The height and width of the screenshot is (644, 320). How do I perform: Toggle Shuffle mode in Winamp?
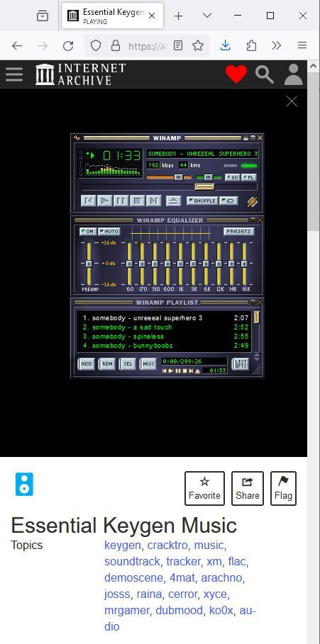click(x=202, y=200)
